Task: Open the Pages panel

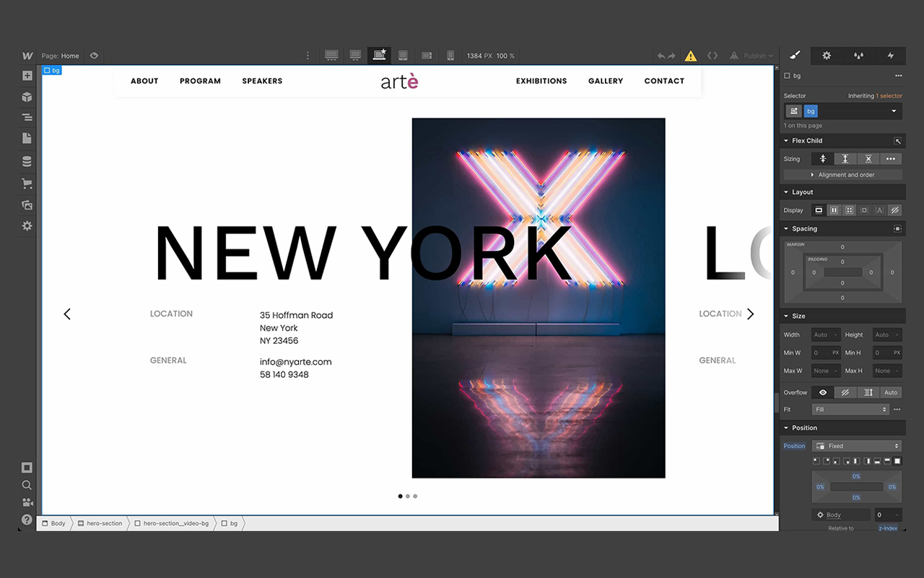Action: click(27, 137)
